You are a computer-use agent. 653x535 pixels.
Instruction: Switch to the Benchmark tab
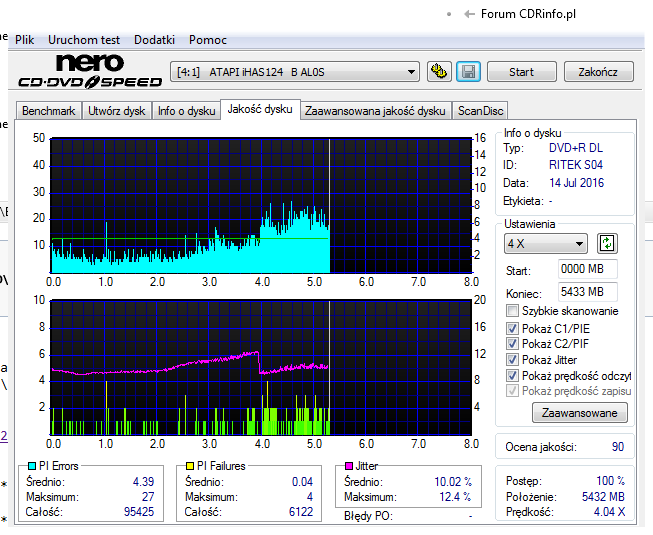[49, 111]
